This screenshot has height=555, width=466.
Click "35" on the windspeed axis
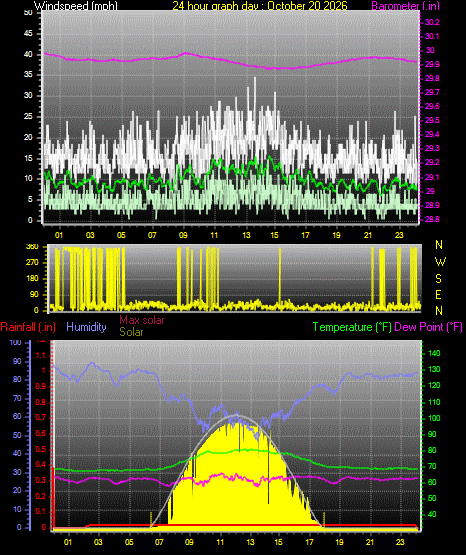pyautogui.click(x=28, y=75)
